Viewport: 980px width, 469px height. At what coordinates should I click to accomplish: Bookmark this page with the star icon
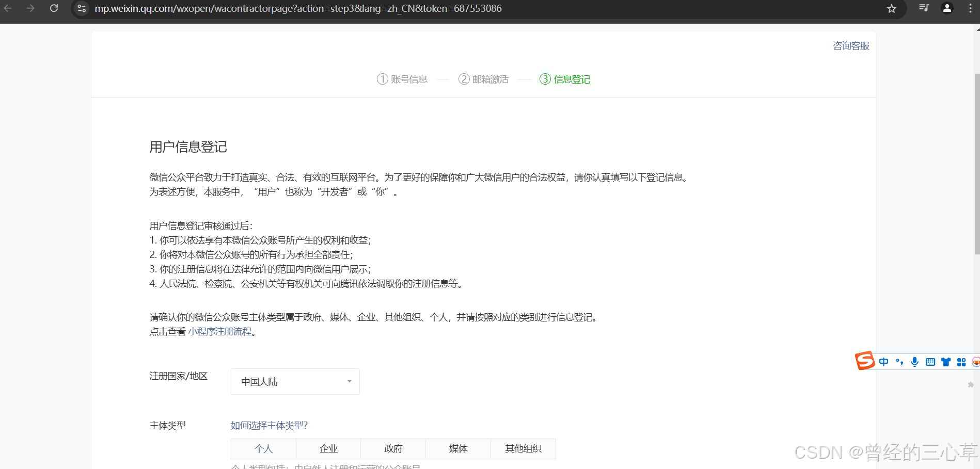pyautogui.click(x=892, y=8)
